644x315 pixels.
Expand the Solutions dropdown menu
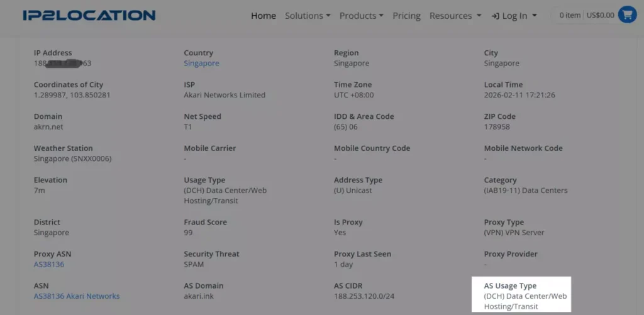[308, 16]
